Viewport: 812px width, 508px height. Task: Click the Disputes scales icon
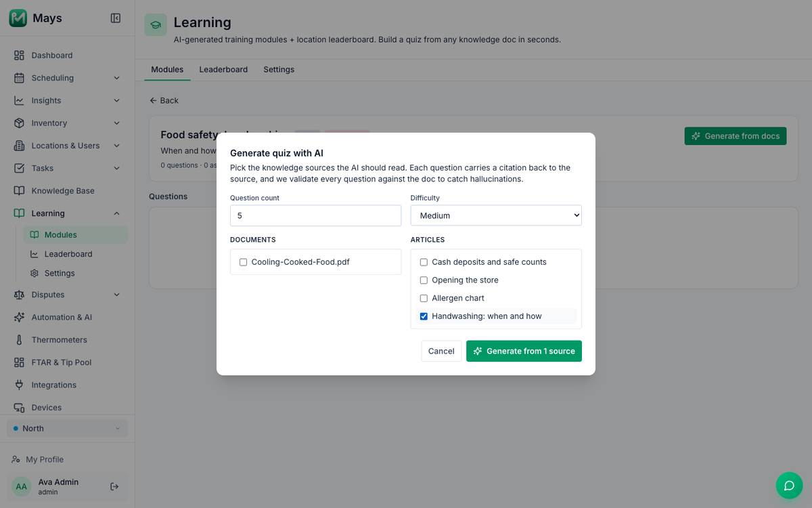point(19,295)
